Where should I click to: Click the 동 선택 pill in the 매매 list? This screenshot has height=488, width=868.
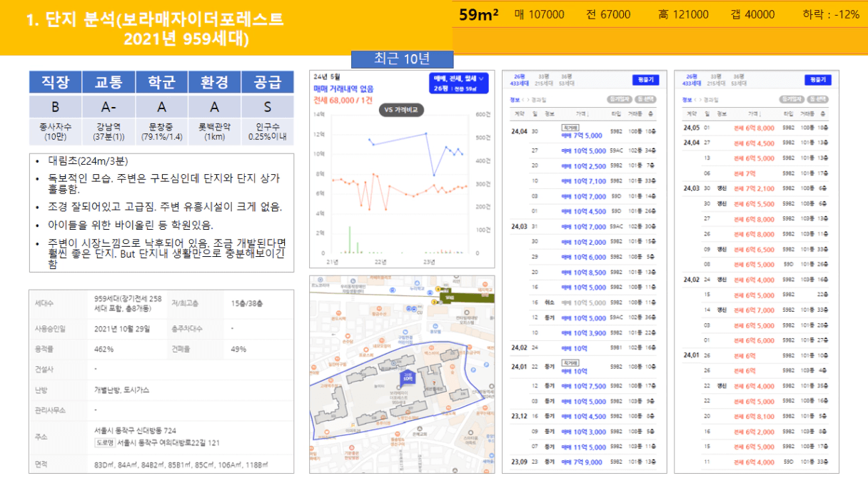point(645,99)
